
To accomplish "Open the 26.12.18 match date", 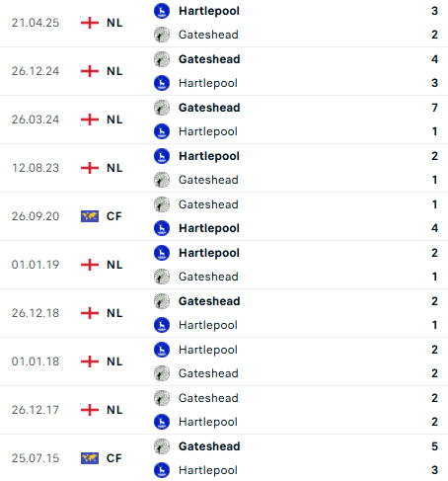I will pos(36,313).
